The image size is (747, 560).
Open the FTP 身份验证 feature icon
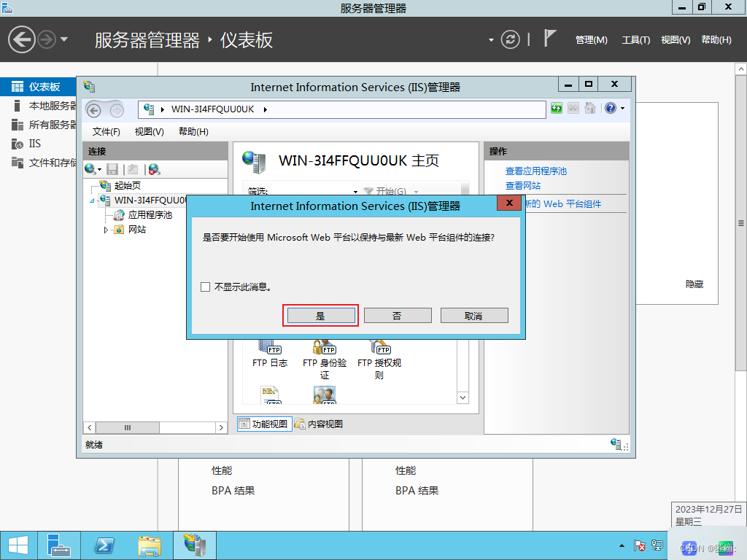[x=325, y=360]
